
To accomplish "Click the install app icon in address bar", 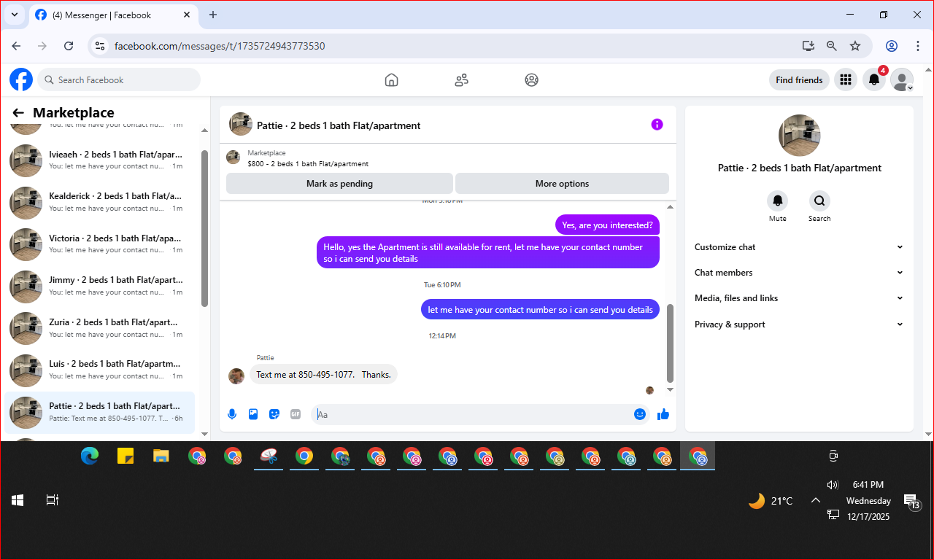I will [808, 46].
